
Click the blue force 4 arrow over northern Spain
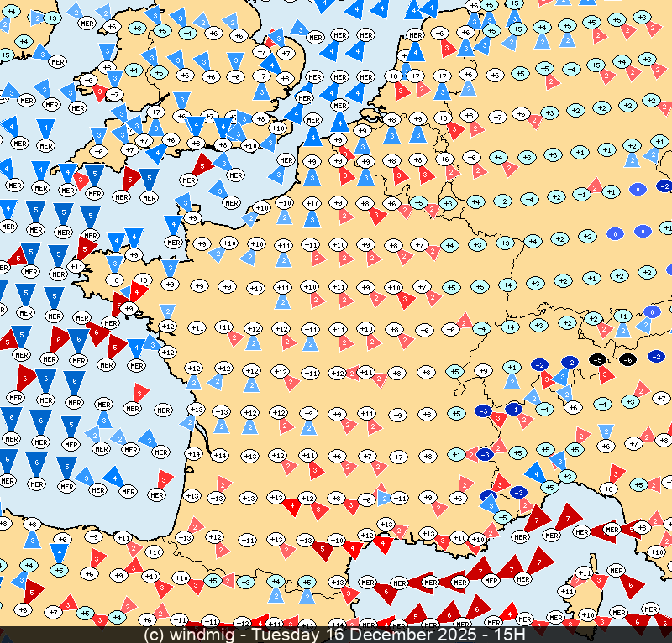[59, 553]
